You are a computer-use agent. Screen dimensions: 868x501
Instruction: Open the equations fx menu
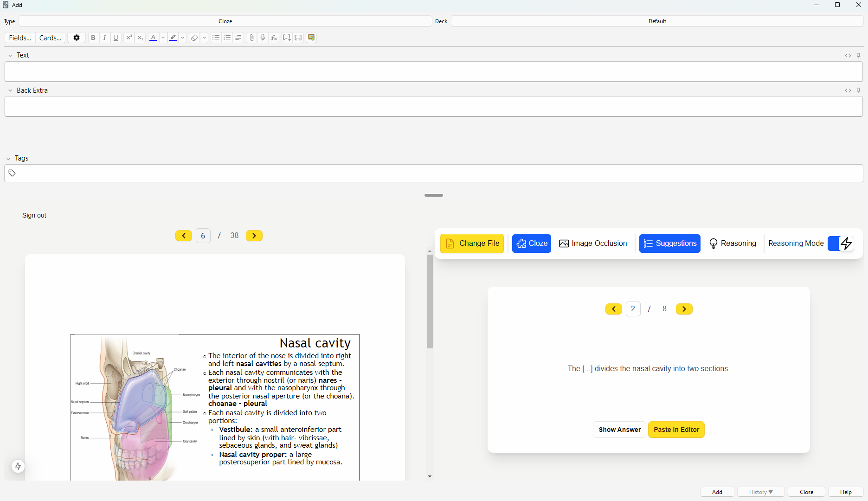pos(274,38)
